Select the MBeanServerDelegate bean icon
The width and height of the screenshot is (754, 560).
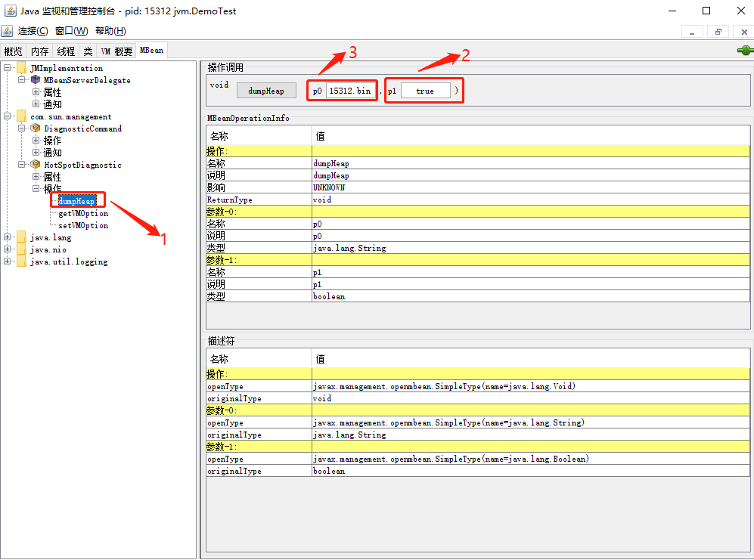[36, 80]
